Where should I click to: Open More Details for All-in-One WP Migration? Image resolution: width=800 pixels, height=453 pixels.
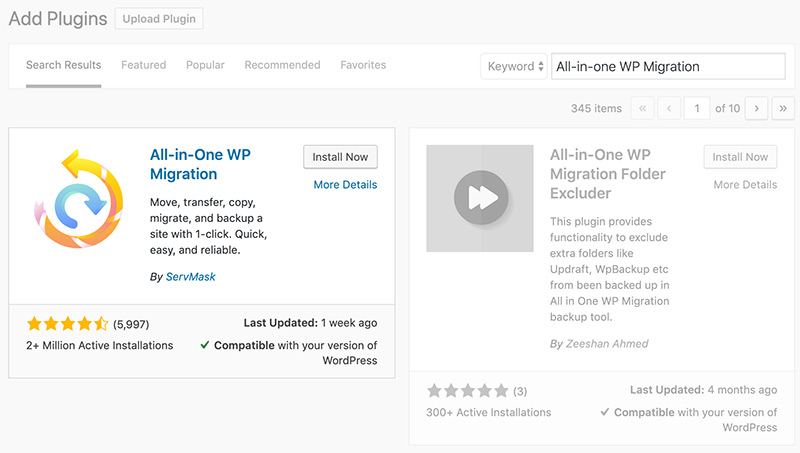[x=345, y=185]
